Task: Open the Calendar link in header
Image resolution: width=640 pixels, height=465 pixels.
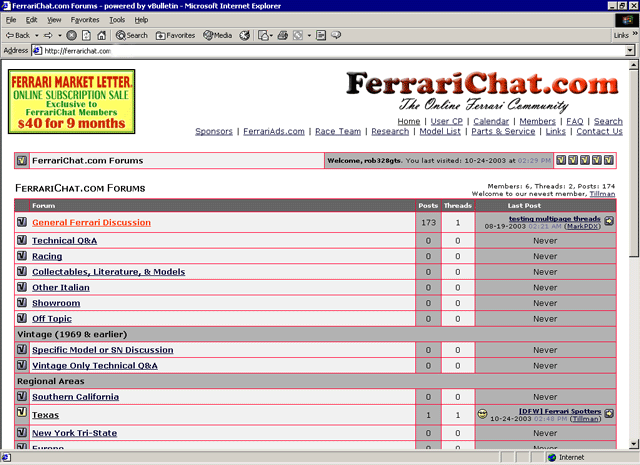Action: coord(491,121)
